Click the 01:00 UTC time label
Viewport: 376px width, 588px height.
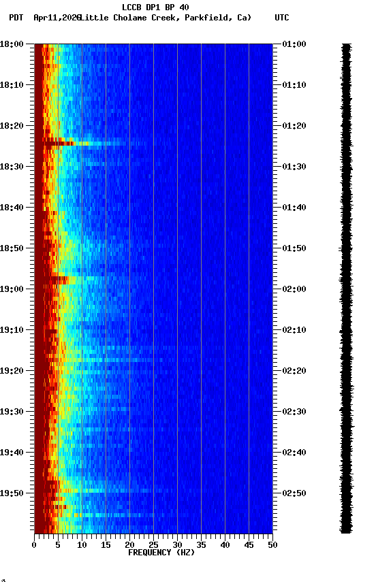(x=294, y=44)
